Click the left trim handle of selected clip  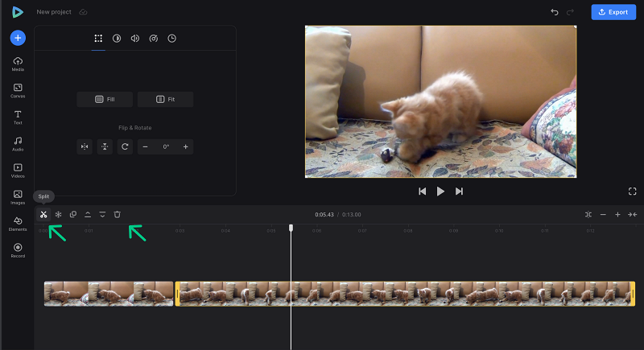pyautogui.click(x=177, y=294)
